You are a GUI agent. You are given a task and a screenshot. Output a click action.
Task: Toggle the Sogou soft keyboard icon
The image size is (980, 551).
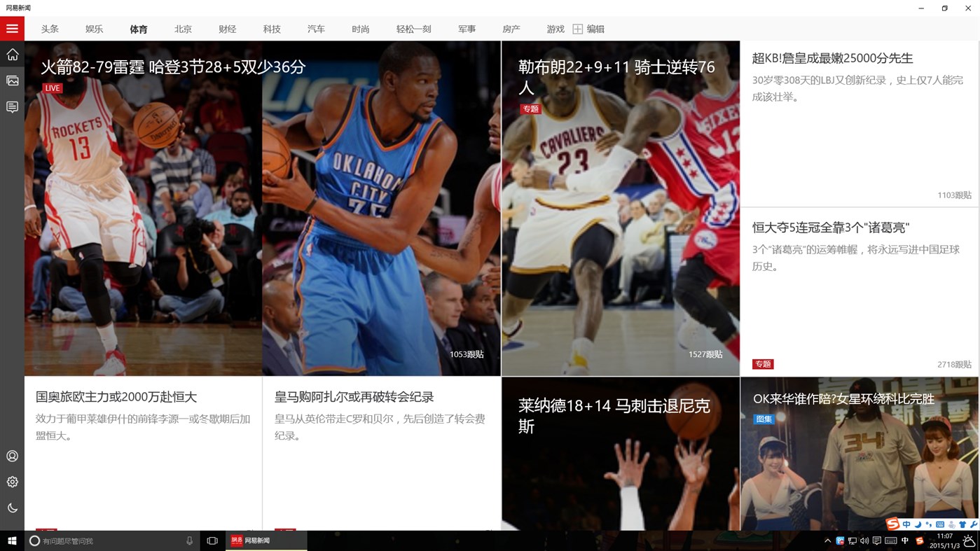pos(941,524)
